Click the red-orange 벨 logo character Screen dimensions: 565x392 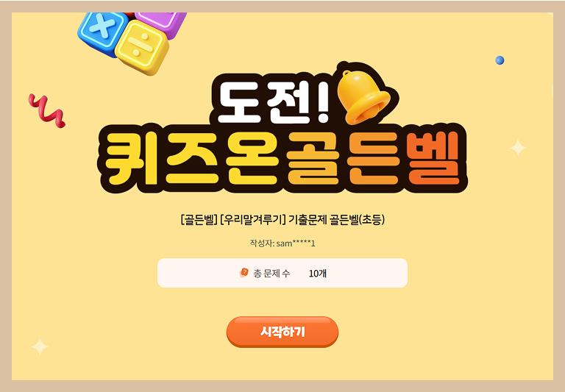pos(433,159)
